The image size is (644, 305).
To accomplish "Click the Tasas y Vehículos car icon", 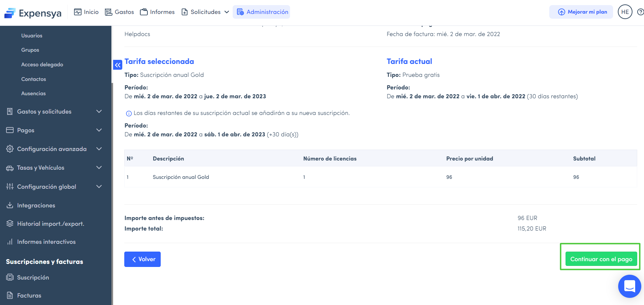I will (x=10, y=168).
